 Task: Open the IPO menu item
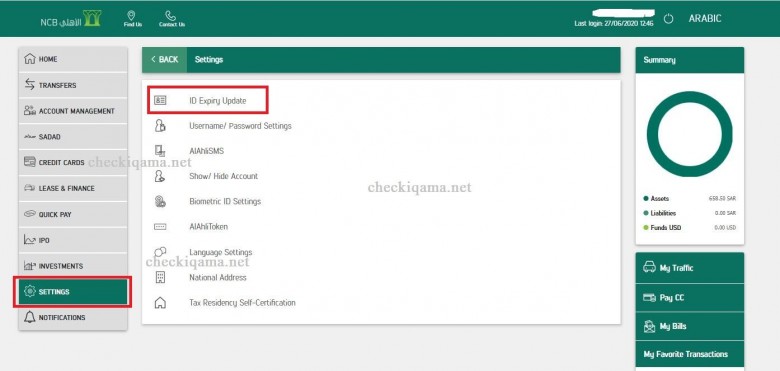[x=73, y=240]
